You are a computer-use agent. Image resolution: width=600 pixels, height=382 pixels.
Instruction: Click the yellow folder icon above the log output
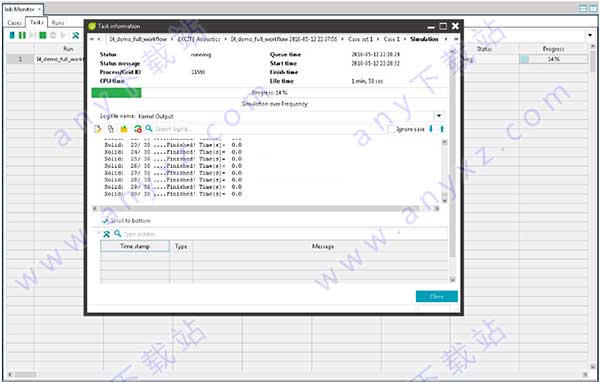[124, 129]
